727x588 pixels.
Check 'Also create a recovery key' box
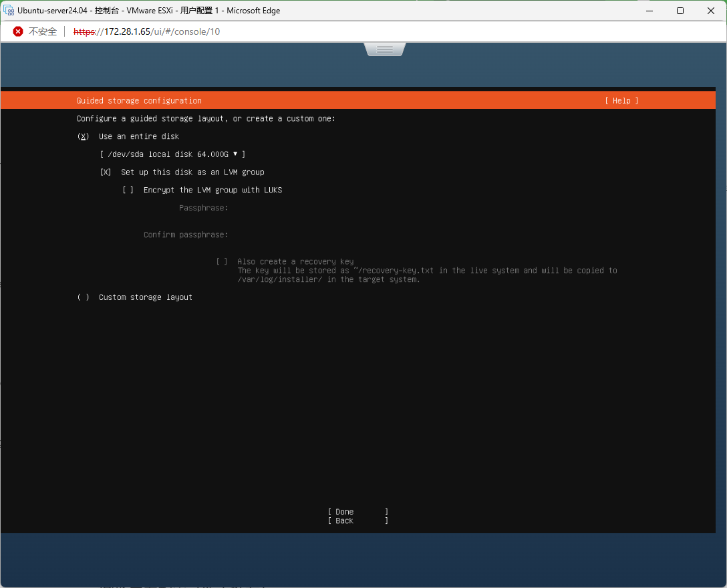pyautogui.click(x=222, y=262)
